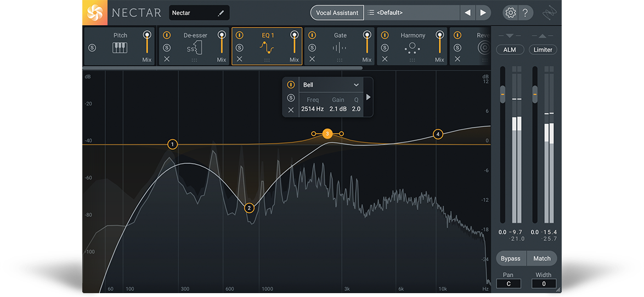Click the iZotope logo icon
The height and width of the screenshot is (297, 644).
(550, 13)
